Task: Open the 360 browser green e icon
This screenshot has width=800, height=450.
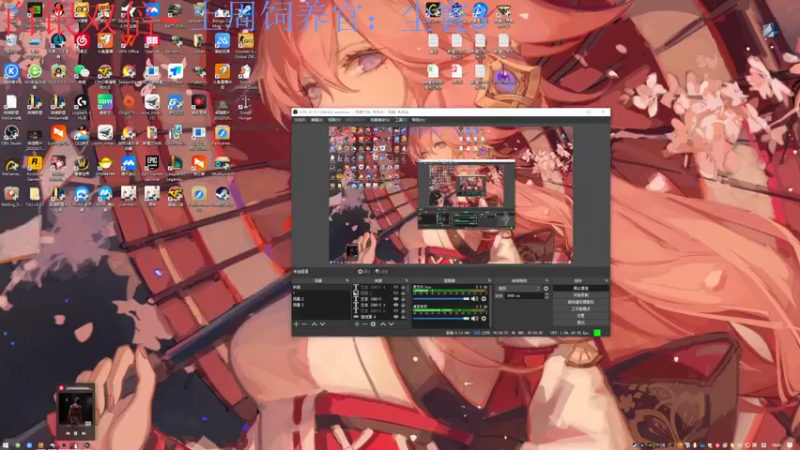Action: click(35, 72)
